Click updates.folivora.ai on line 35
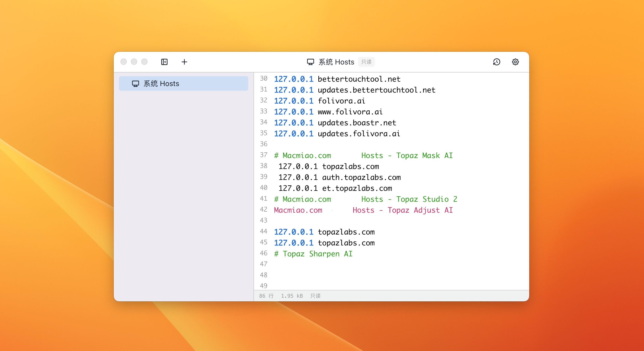 tap(359, 134)
